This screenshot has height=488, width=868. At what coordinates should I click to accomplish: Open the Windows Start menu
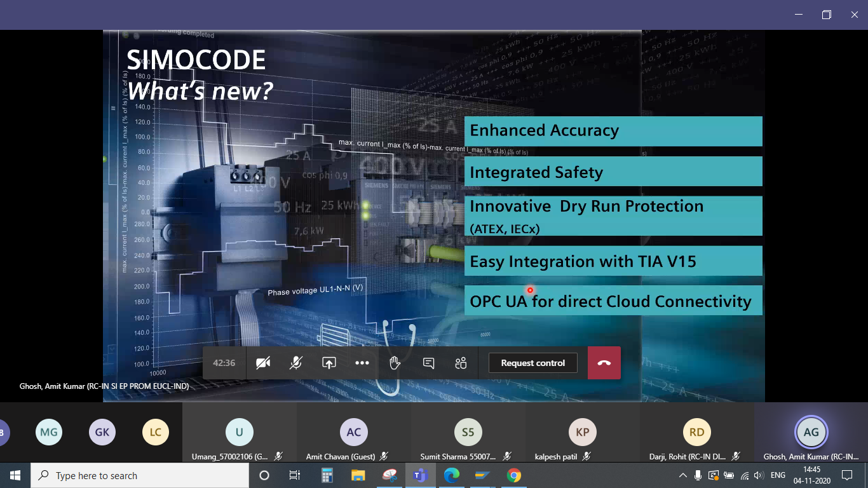click(15, 475)
